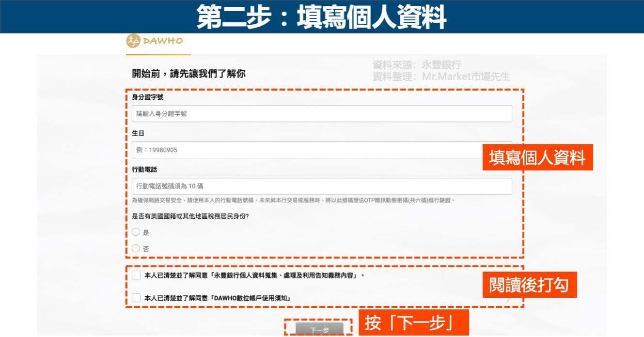Image resolution: width=644 pixels, height=337 pixels.
Task: Select the 否 radio button
Action: (136, 248)
